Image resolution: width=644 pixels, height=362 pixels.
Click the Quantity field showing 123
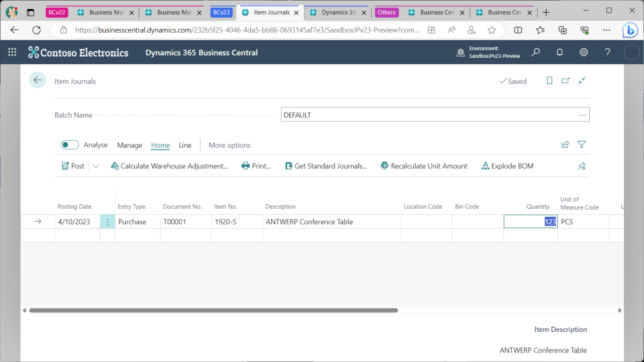531,222
